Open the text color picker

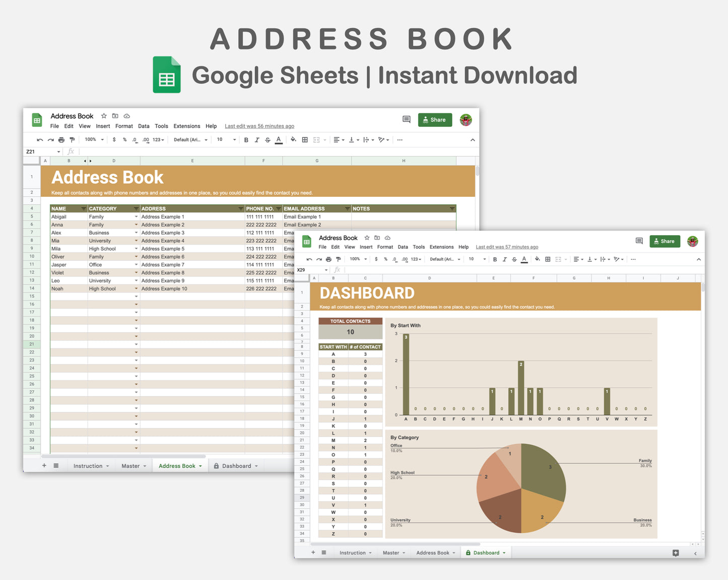click(x=279, y=139)
